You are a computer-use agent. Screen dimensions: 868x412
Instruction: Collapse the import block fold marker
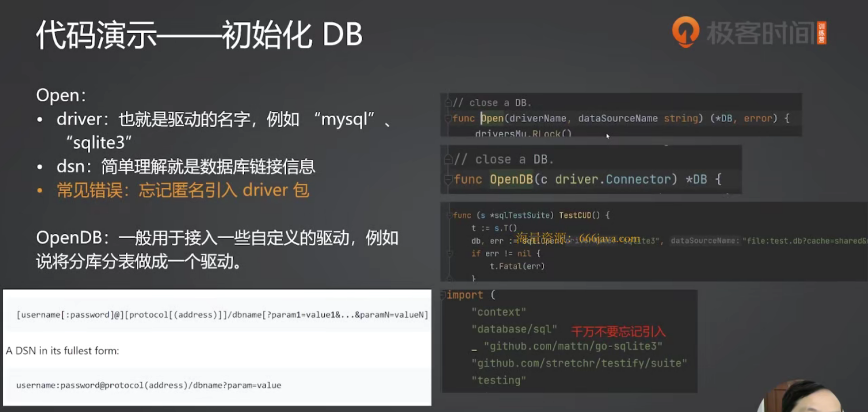click(443, 295)
